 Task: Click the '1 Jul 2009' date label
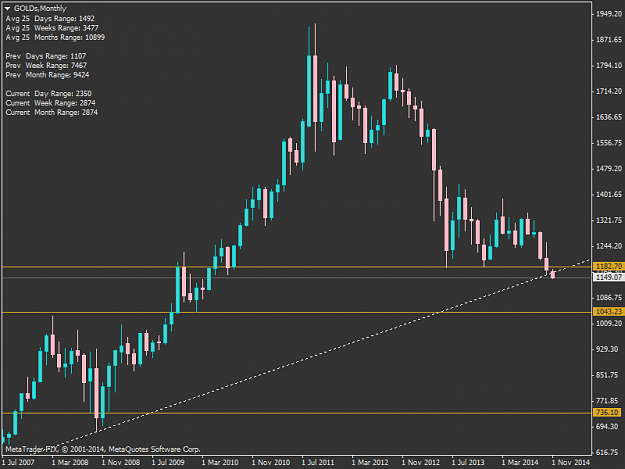pyautogui.click(x=168, y=462)
